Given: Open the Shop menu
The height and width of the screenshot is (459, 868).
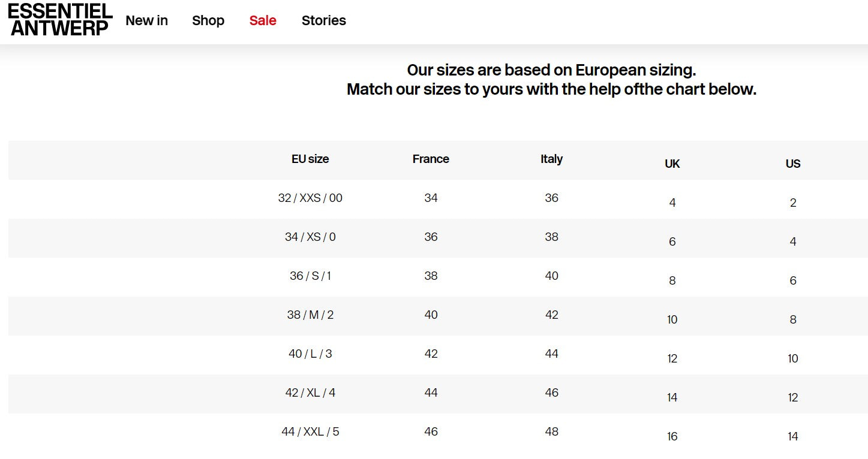Looking at the screenshot, I should tap(208, 20).
